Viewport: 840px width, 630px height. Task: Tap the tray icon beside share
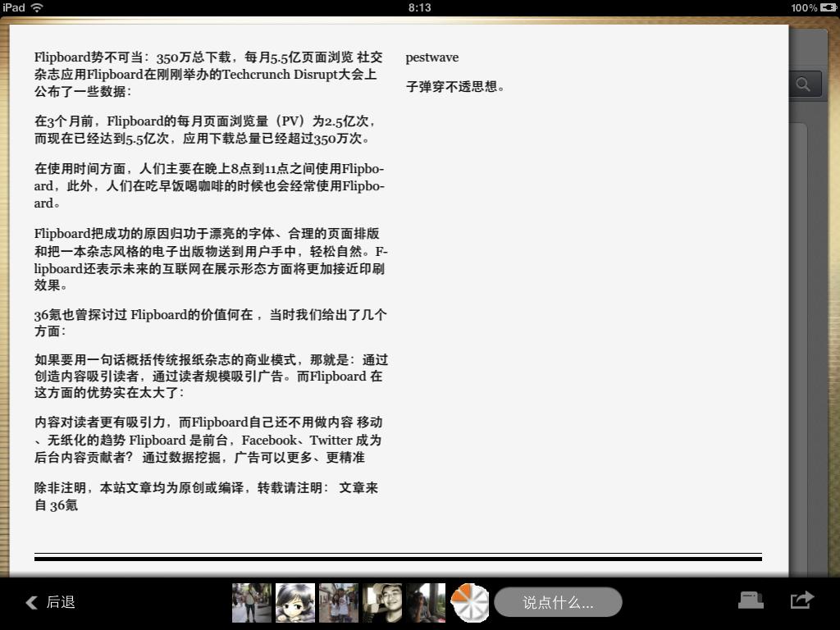[x=751, y=600]
